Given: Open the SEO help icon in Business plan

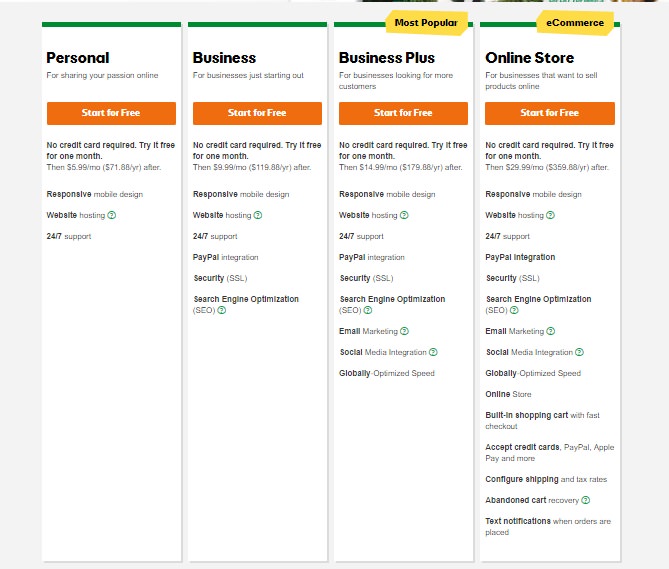Looking at the screenshot, I should [222, 310].
